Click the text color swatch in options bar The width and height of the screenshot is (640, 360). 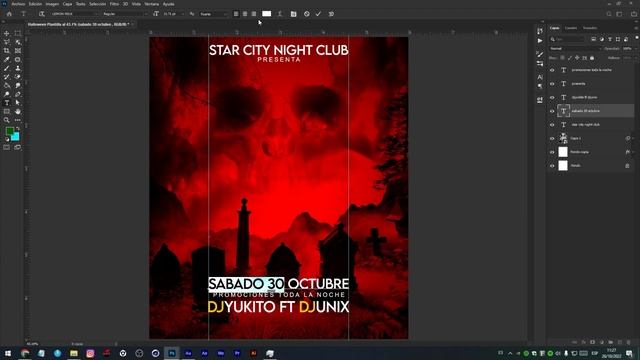[267, 14]
